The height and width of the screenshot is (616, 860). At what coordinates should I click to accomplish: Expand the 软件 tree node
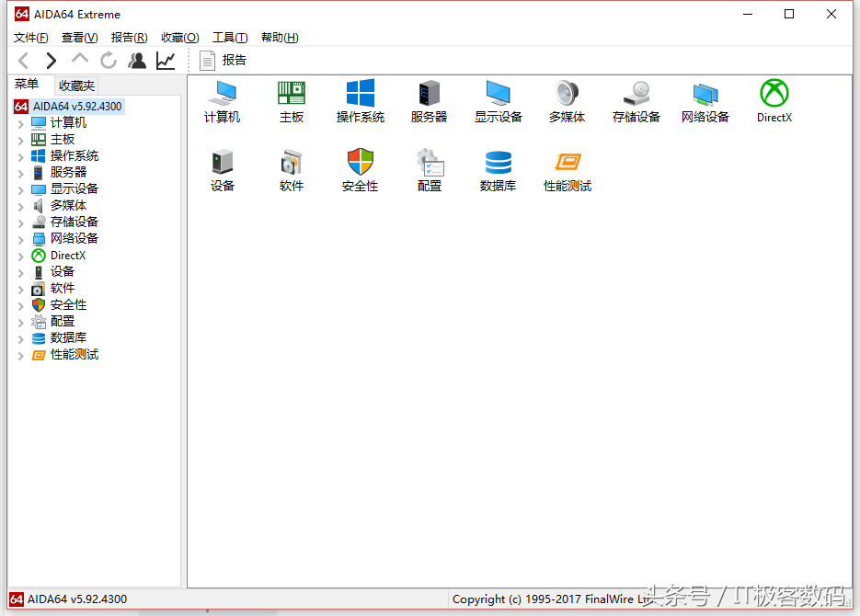click(21, 290)
